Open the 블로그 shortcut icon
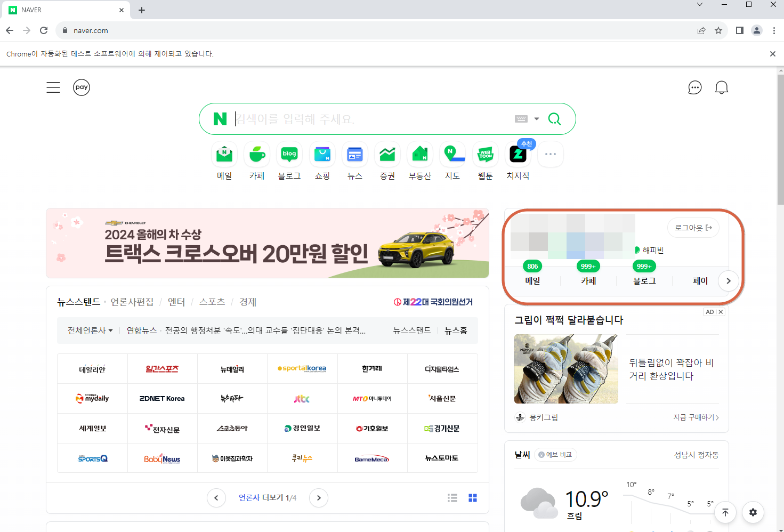The height and width of the screenshot is (532, 784). (289, 155)
